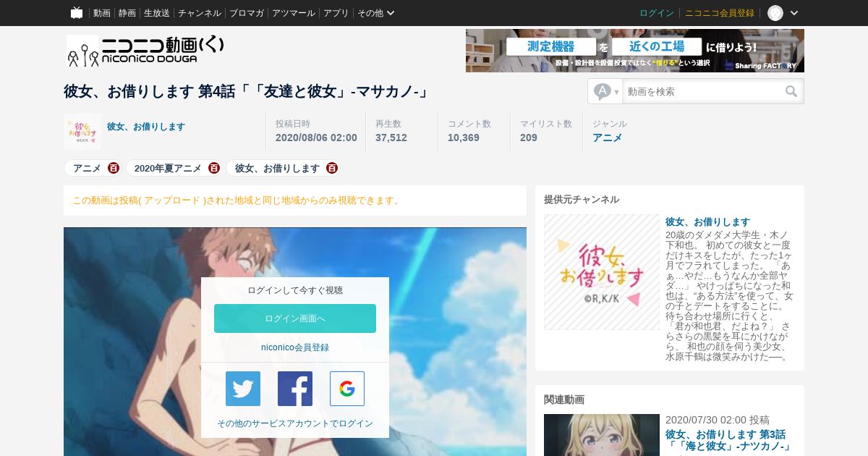Open 彼女、お借りします channel link under title
The width and height of the screenshot is (868, 456).
[146, 127]
